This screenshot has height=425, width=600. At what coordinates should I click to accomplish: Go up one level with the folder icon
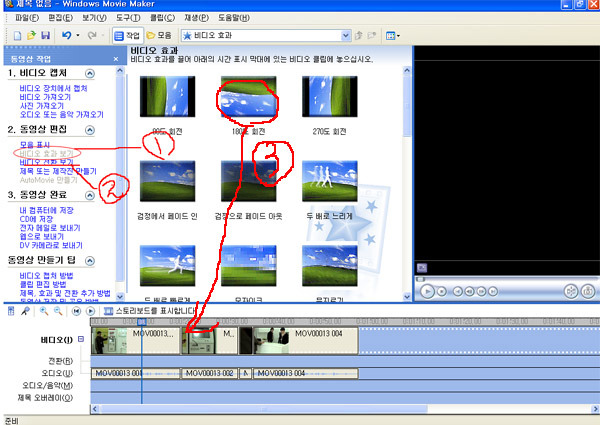click(359, 36)
